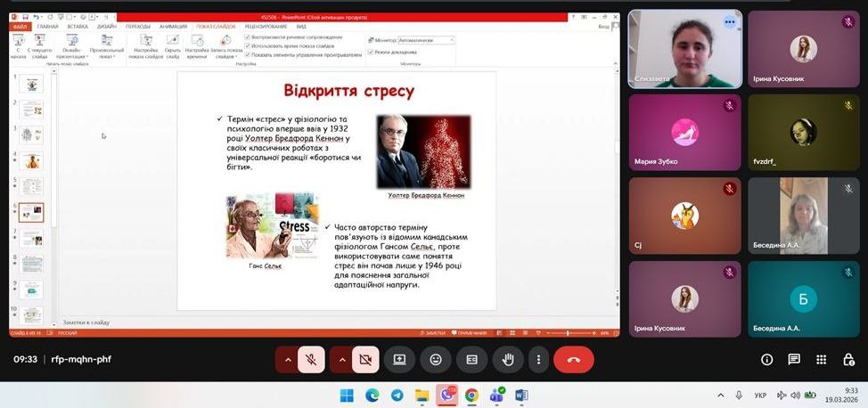Click the share screen button
The width and height of the screenshot is (868, 408).
(x=399, y=359)
